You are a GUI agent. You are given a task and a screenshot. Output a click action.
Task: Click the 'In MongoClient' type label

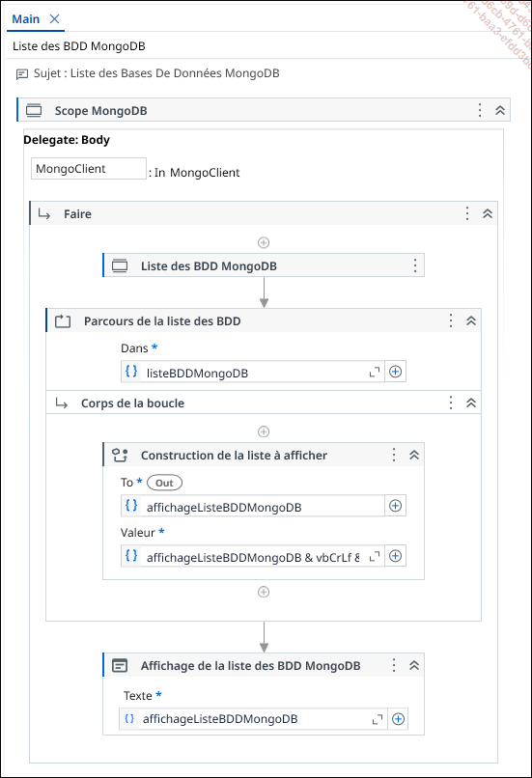tap(197, 173)
